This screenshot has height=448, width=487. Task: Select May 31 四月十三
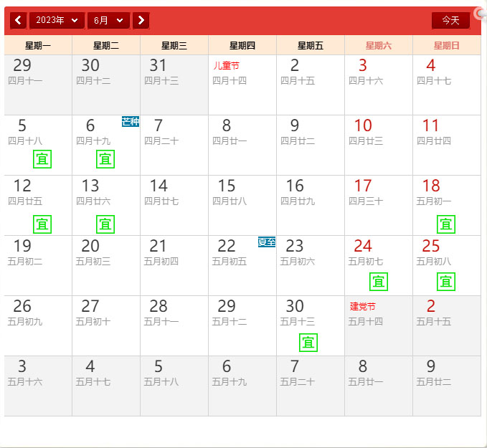coord(174,85)
